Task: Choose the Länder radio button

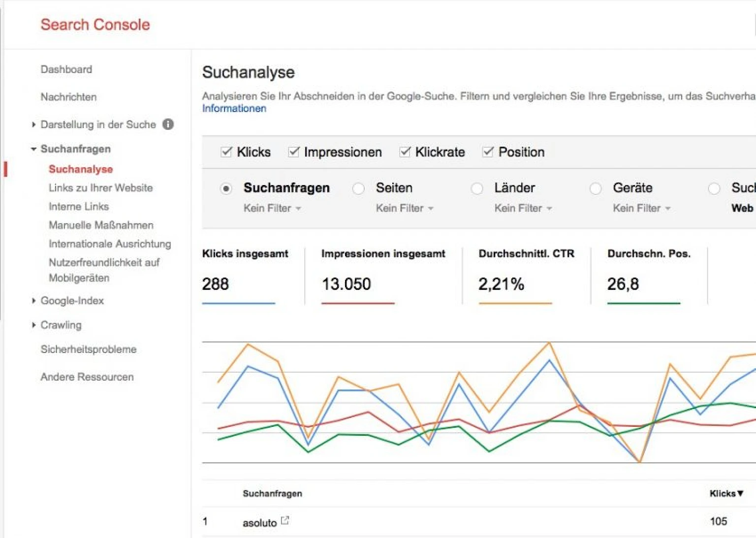Action: point(477,189)
